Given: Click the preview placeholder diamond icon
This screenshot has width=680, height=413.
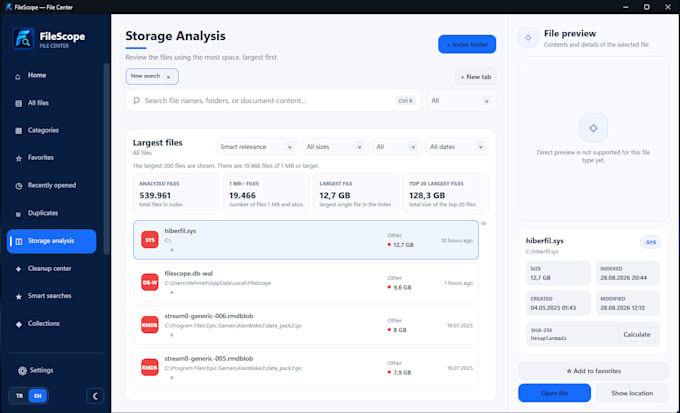Looking at the screenshot, I should click(x=593, y=128).
